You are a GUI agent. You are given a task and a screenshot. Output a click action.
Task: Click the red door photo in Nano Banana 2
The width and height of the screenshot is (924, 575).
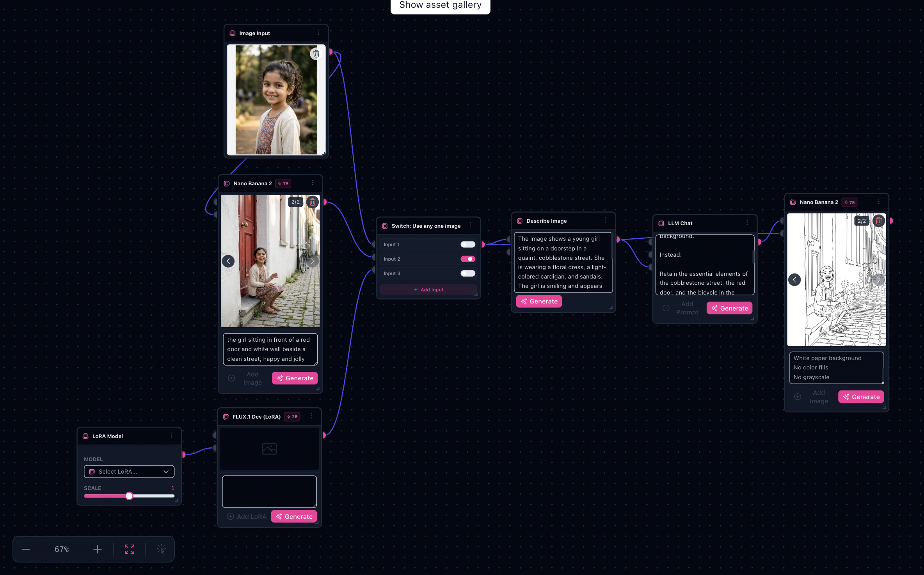(270, 261)
